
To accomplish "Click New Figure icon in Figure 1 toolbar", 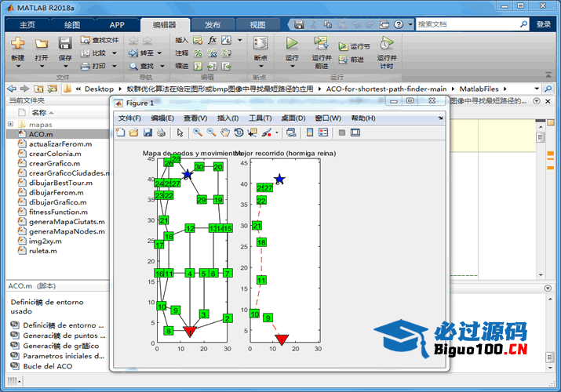I will (x=121, y=132).
